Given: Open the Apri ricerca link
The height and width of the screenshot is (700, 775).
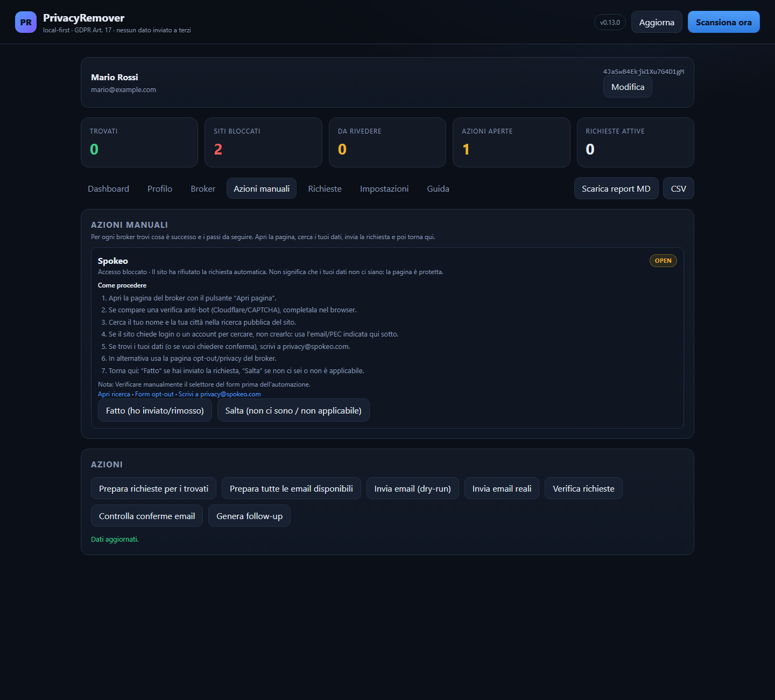Looking at the screenshot, I should tap(114, 394).
